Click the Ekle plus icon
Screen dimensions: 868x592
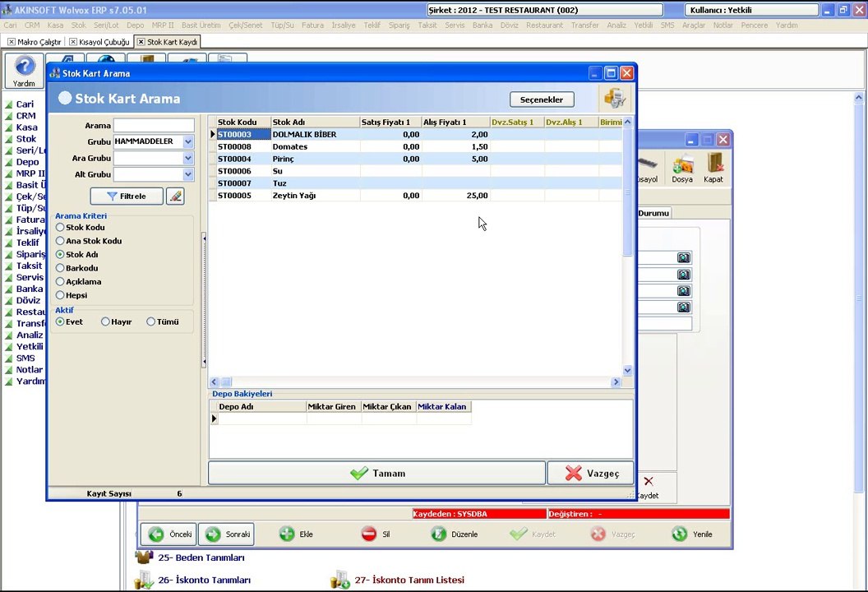(x=287, y=534)
